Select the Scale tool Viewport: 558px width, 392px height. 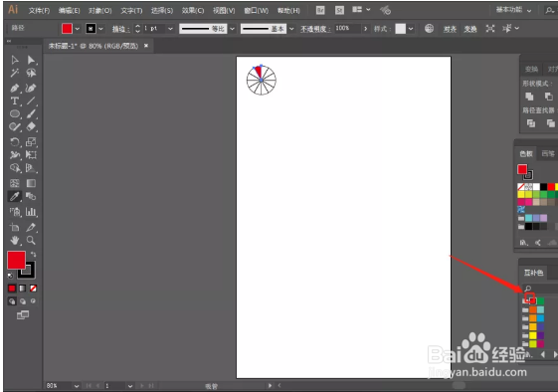pos(31,142)
